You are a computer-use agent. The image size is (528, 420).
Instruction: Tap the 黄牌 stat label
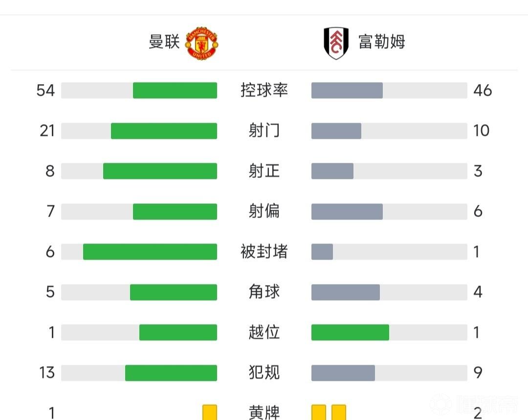tap(264, 413)
